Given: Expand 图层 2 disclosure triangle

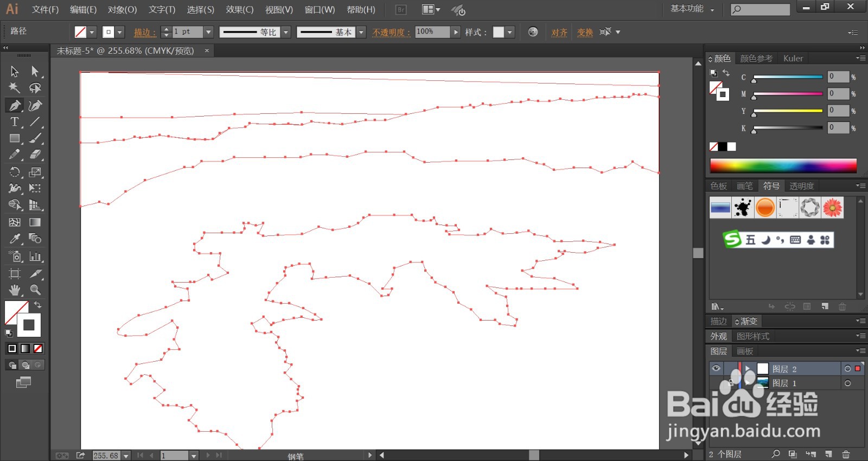Looking at the screenshot, I should pyautogui.click(x=747, y=369).
